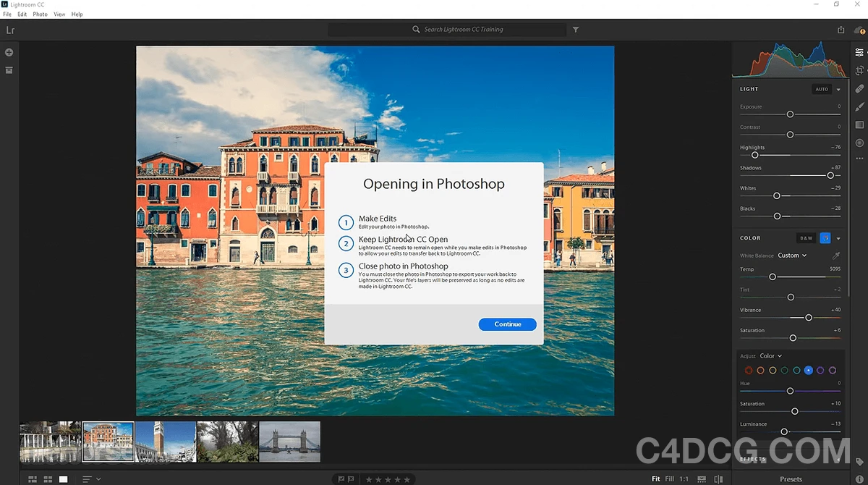Select the Tower Bridge thumbnail

pyautogui.click(x=289, y=442)
